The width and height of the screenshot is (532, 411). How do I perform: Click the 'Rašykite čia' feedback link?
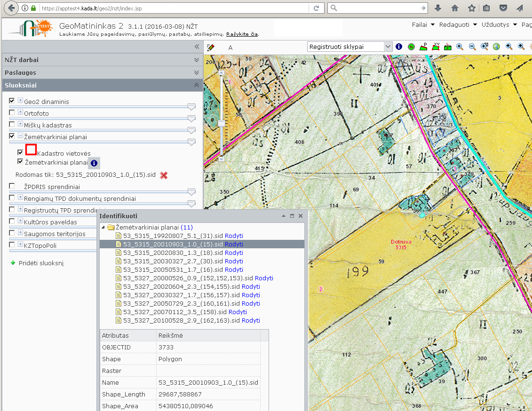[x=242, y=34]
